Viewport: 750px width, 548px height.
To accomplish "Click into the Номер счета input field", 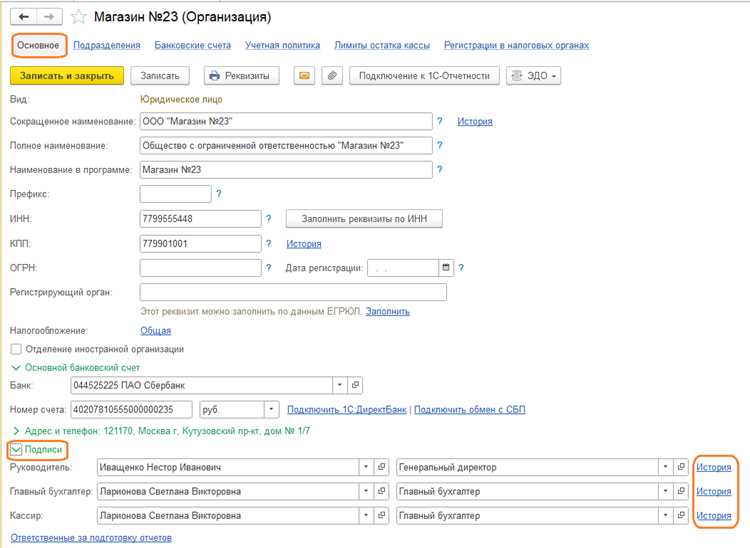I will [132, 409].
